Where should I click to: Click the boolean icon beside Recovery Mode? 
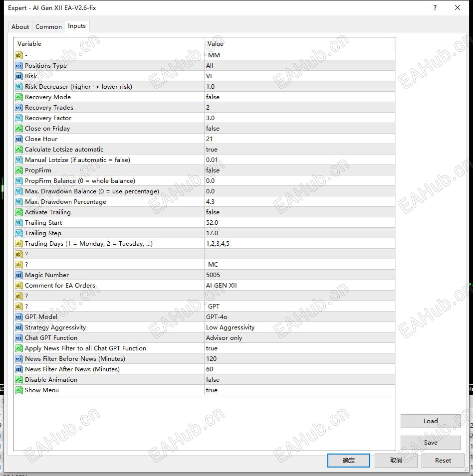pos(19,97)
